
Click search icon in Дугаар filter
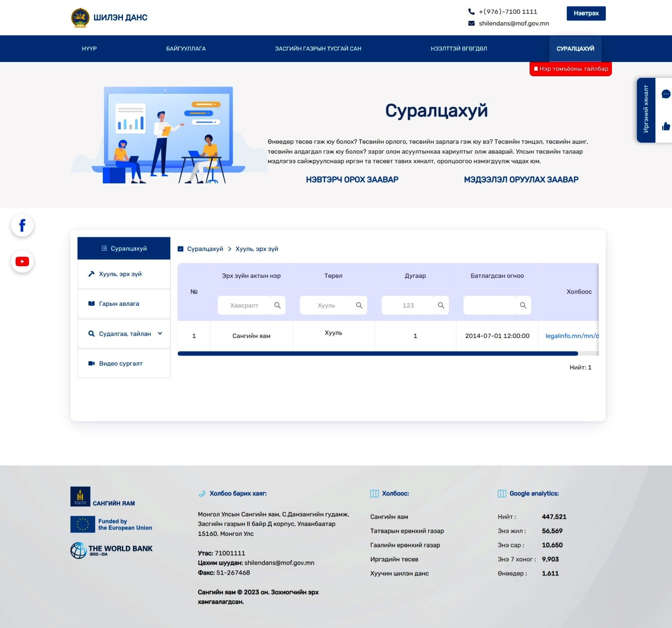[x=441, y=305]
